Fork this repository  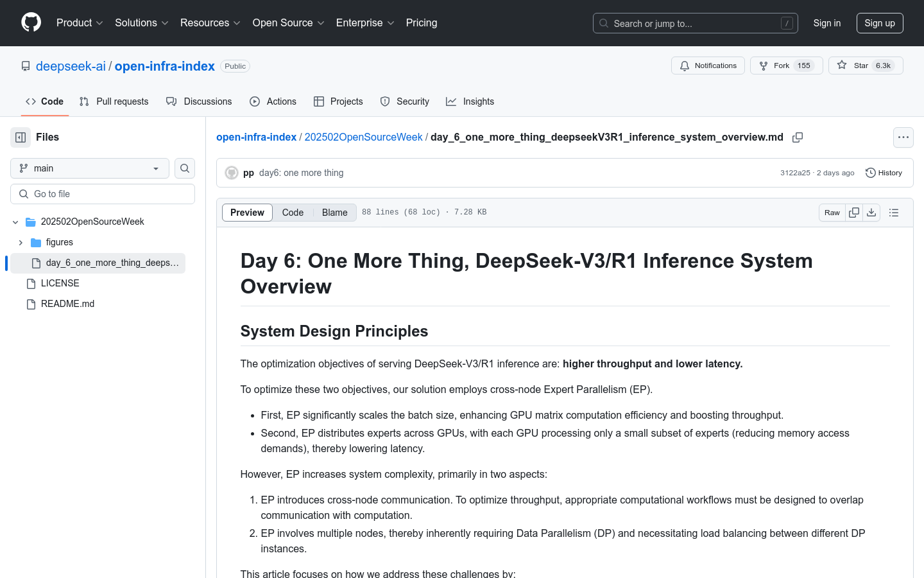pos(787,66)
